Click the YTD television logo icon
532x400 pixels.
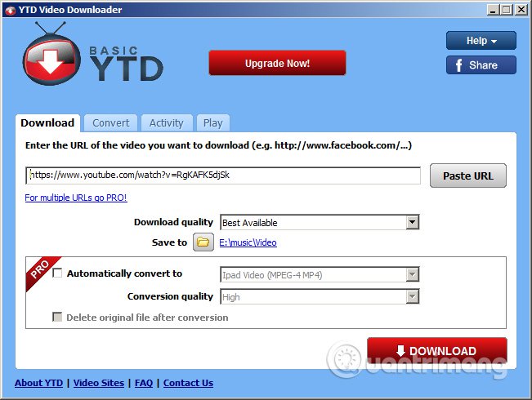(x=51, y=54)
